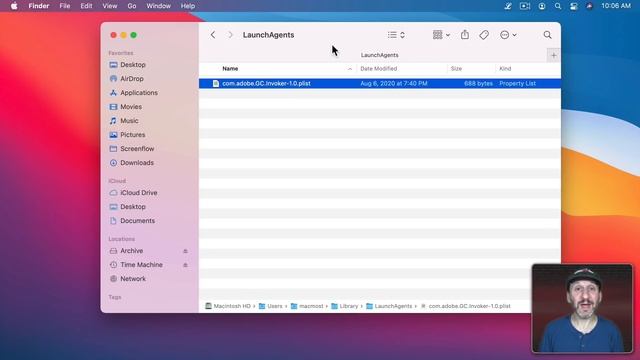640x360 pixels.
Task: Select the Archive volume
Action: (x=131, y=251)
